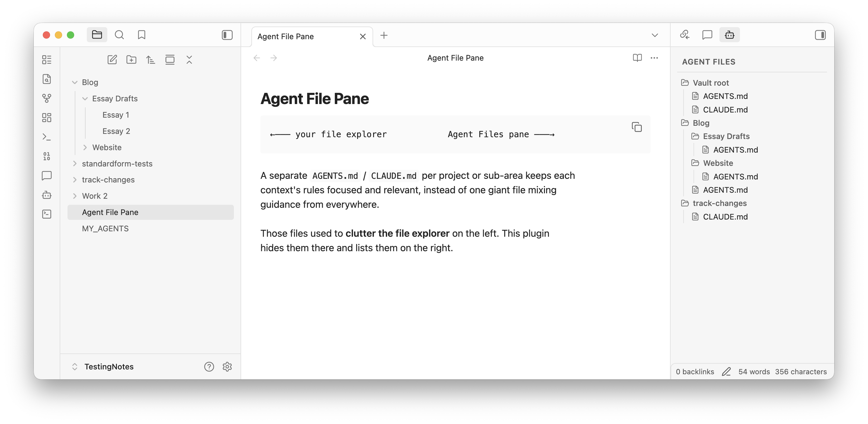This screenshot has width=868, height=424.
Task: Collapse all folders icon
Action: tap(189, 60)
